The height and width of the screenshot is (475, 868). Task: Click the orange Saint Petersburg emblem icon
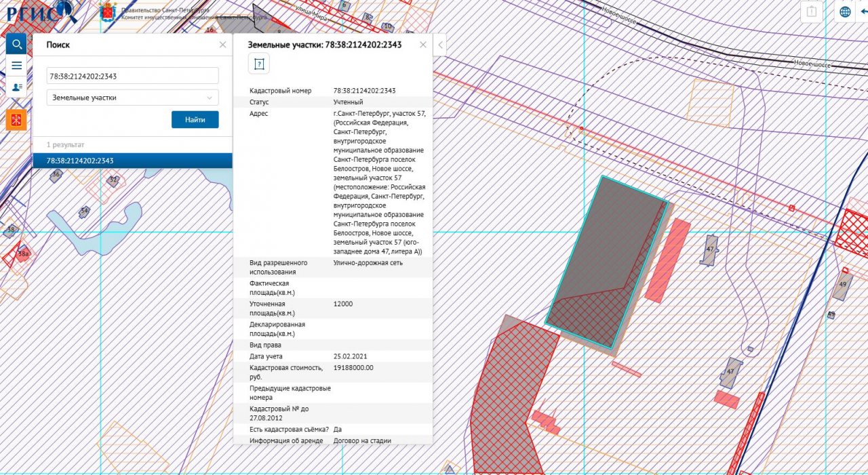(16, 120)
